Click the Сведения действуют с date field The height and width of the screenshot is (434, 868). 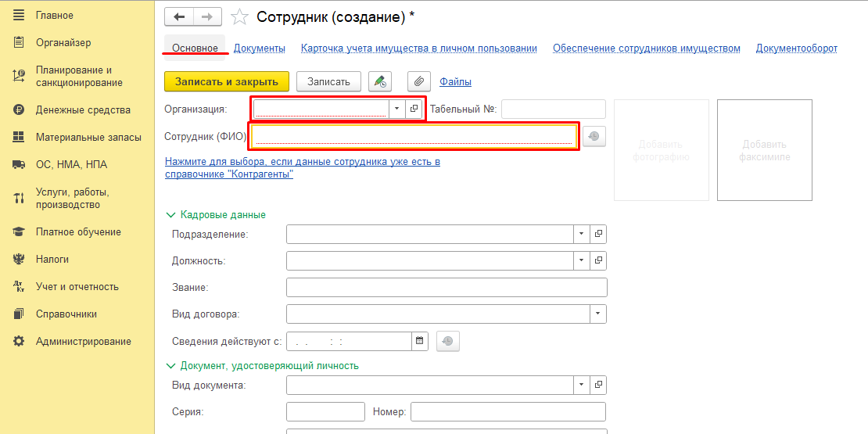click(x=350, y=342)
